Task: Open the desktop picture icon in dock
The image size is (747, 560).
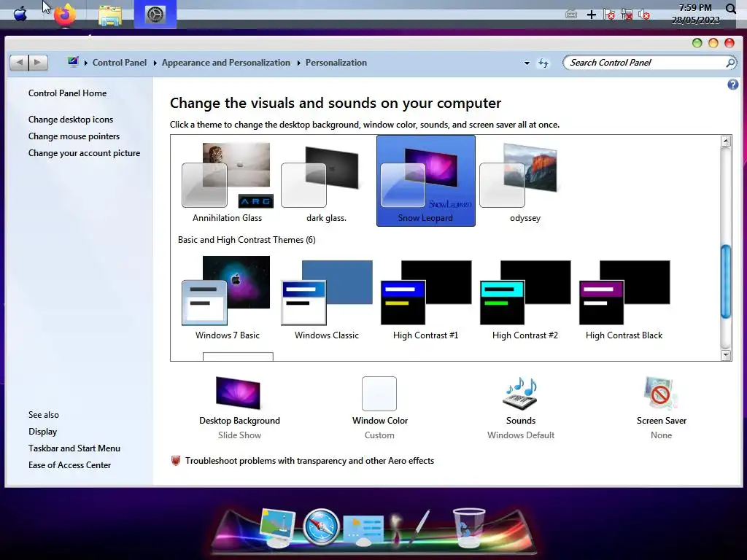Action: (x=278, y=528)
